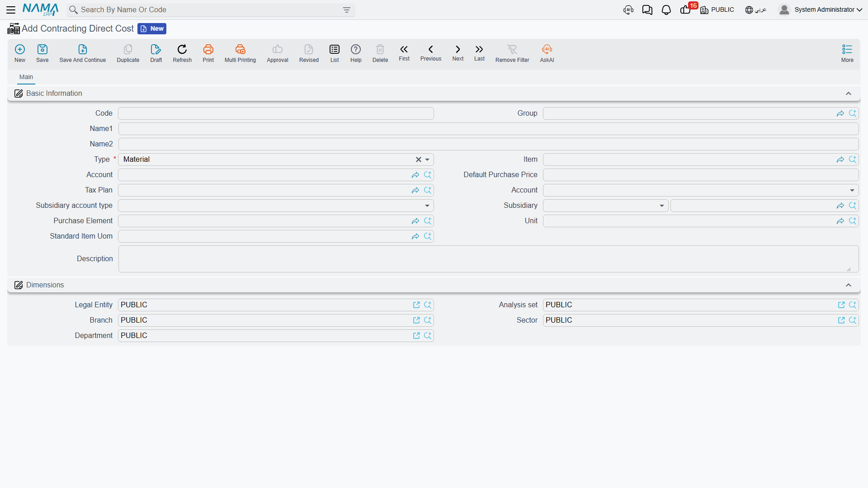The image size is (868, 488).
Task: Click the Print toolbar icon
Action: (x=208, y=53)
